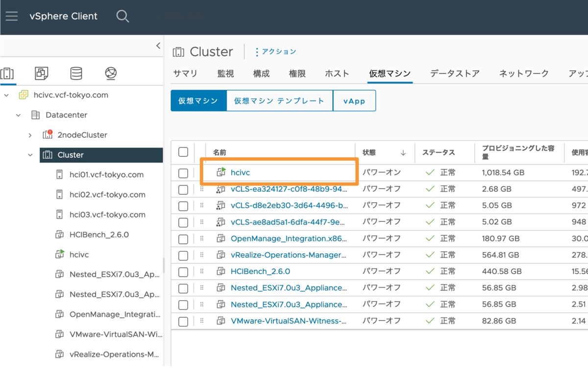Click the 1,018.54 GB capacity cell

[x=503, y=172]
